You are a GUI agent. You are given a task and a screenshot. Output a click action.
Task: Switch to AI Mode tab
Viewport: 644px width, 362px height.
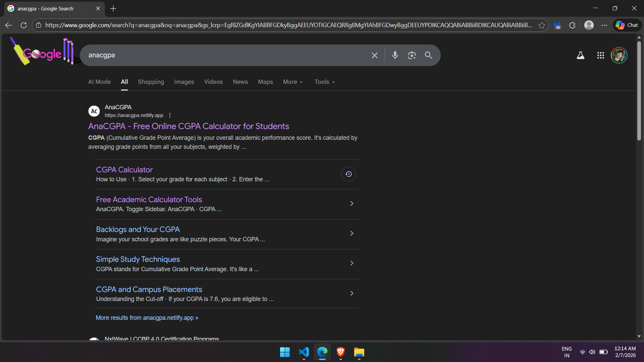coord(99,82)
